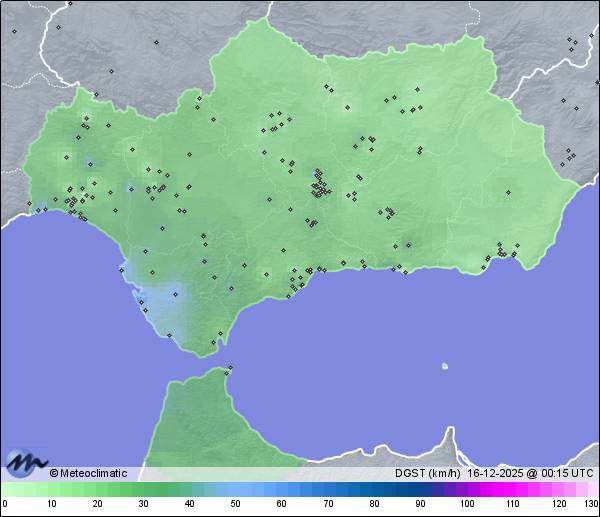
Task: Click the station marker near Ceuta's northern tip
Action: 229,369
